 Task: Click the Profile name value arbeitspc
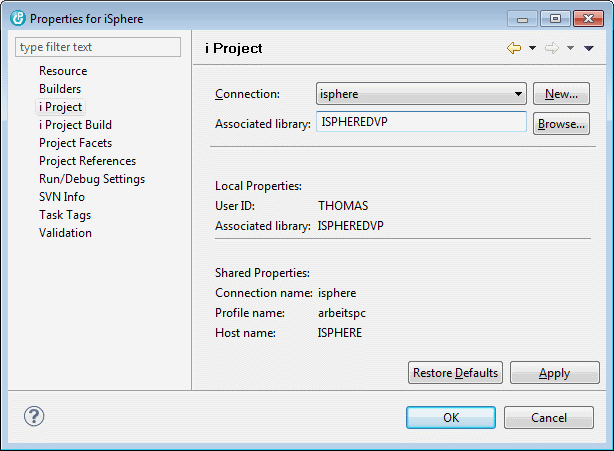(342, 313)
